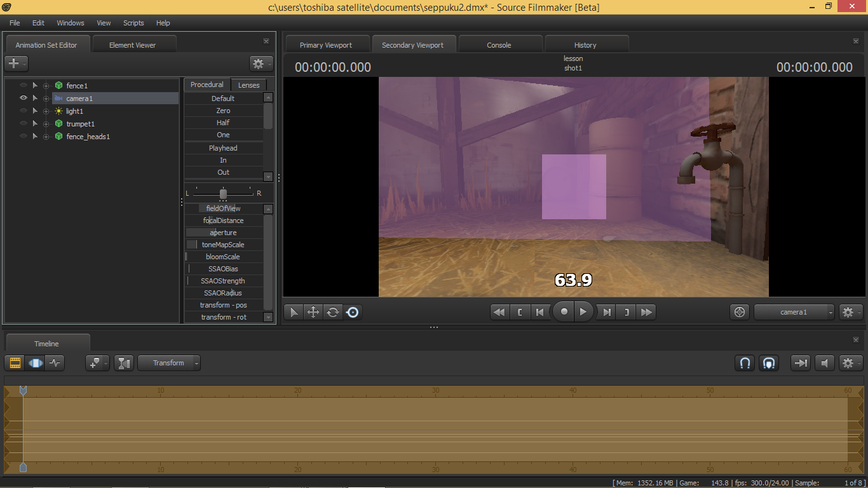Click the selection arrow next to camera1
This screenshot has width=868, height=488.
pos(35,98)
